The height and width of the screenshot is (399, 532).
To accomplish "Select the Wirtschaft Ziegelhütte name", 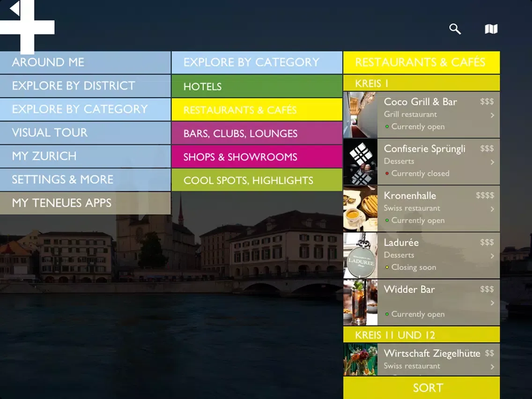I will (x=432, y=354).
